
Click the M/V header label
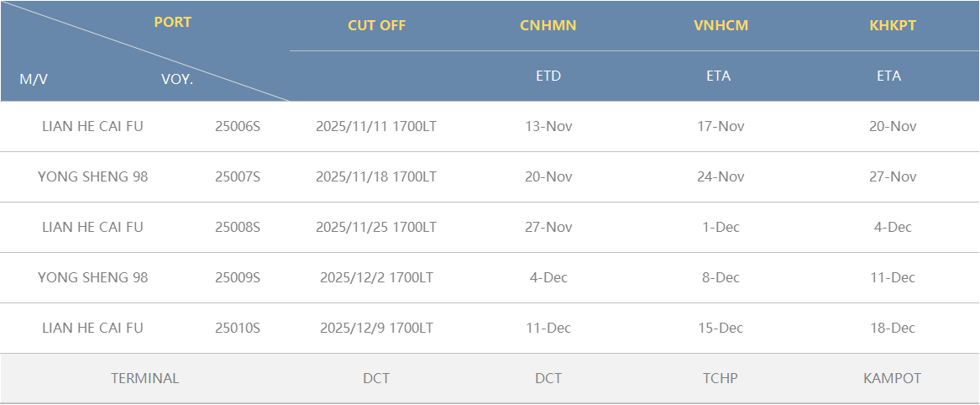pos(34,80)
